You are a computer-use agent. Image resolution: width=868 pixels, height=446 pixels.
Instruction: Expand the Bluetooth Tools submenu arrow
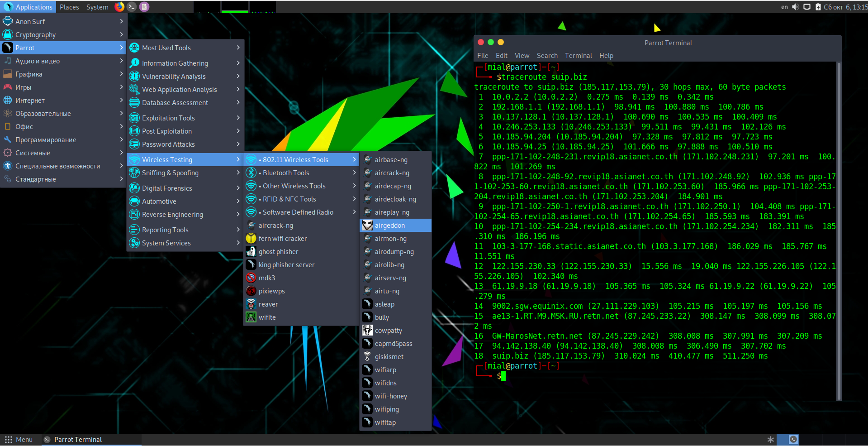pos(354,173)
